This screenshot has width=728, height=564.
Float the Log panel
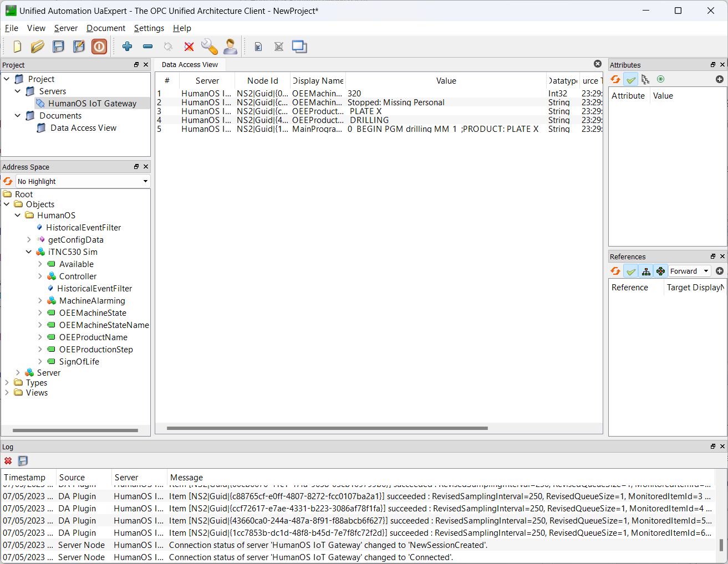[x=713, y=447]
